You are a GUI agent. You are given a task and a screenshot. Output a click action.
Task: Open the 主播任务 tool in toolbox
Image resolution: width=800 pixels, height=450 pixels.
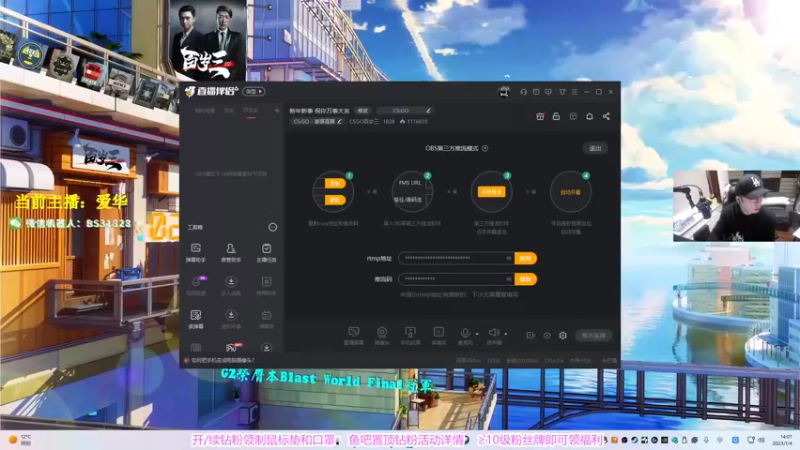pos(266,253)
